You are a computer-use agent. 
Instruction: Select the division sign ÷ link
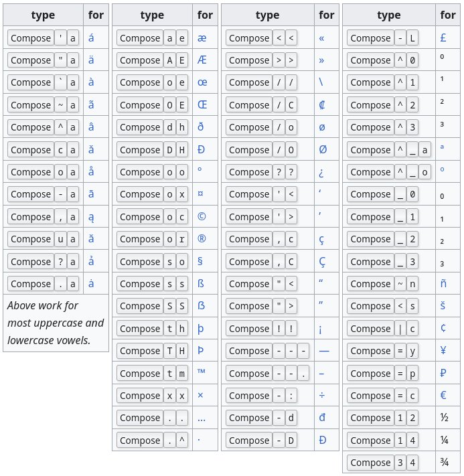[x=322, y=396]
